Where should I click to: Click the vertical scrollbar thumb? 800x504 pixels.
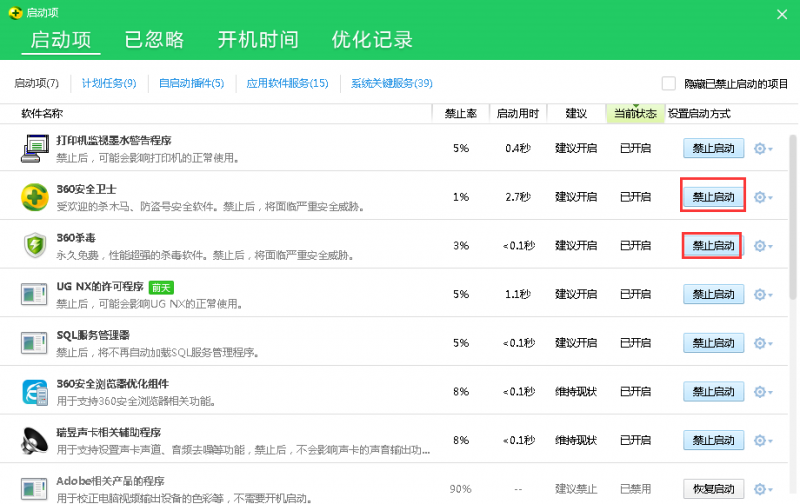tap(792, 217)
